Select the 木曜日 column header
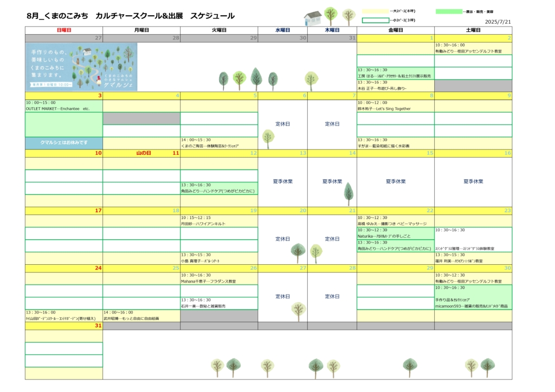The width and height of the screenshot is (555, 392). [332, 30]
